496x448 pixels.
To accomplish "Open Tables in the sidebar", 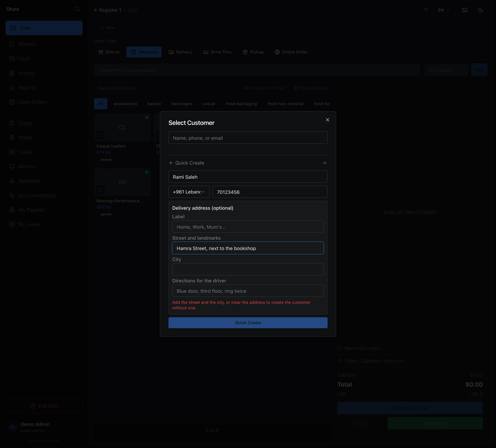I will click(44, 152).
